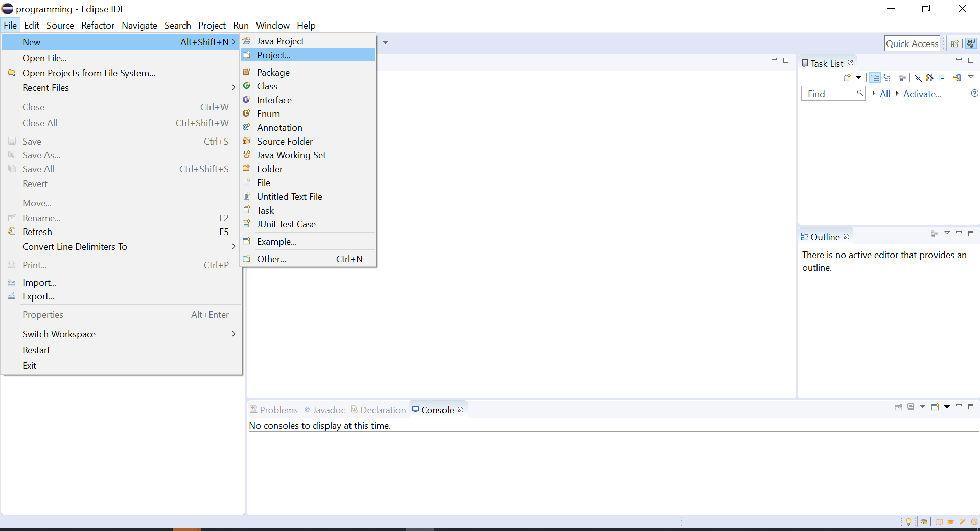Click Refresh in File menu
Viewport: 980px width, 531px height.
(x=121, y=232)
